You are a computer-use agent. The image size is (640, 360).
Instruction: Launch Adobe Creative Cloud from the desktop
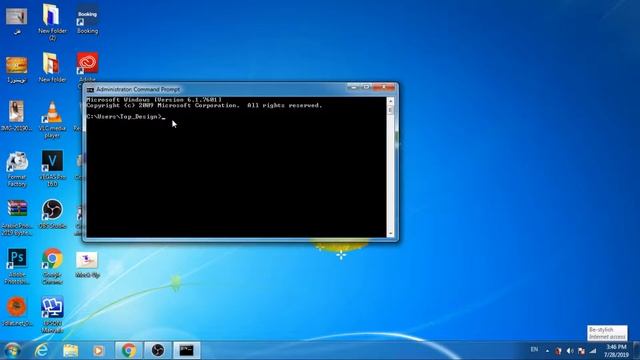pos(87,64)
